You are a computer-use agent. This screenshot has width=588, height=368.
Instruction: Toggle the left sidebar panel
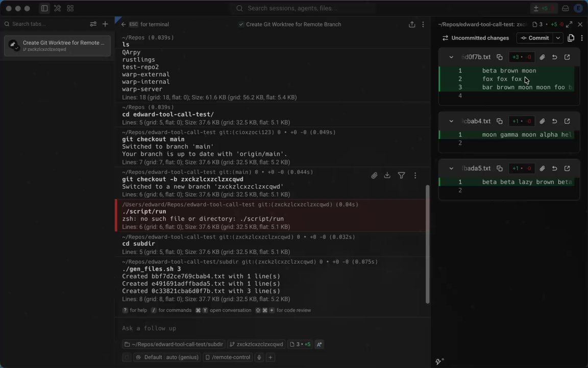(44, 8)
